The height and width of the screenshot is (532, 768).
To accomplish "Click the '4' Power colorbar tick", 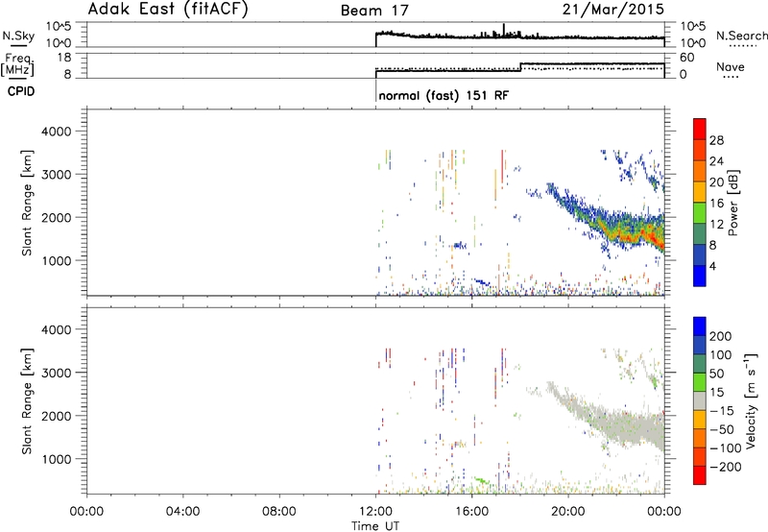I will coord(712,266).
